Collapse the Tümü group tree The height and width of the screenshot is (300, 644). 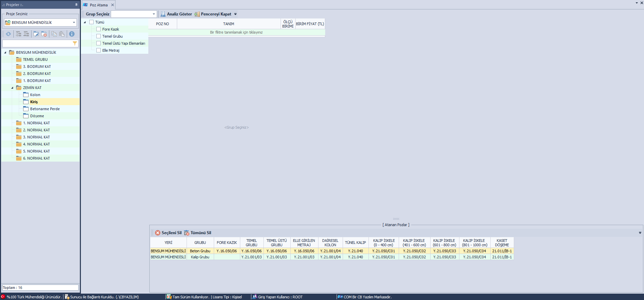click(85, 22)
